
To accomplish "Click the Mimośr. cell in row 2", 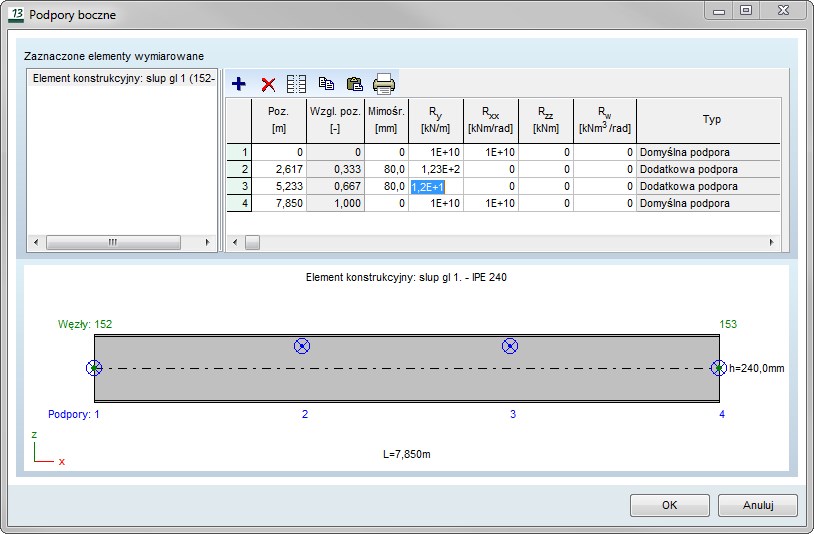I will pos(385,170).
